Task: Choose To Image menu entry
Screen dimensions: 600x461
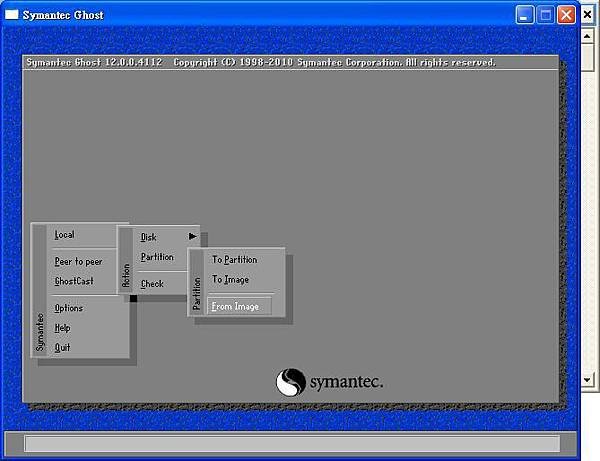Action: [230, 280]
